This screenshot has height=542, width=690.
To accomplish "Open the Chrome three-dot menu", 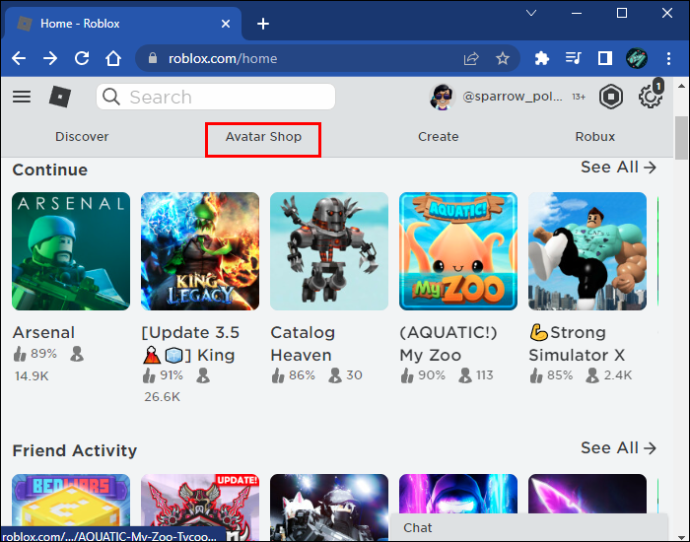I will click(x=668, y=58).
